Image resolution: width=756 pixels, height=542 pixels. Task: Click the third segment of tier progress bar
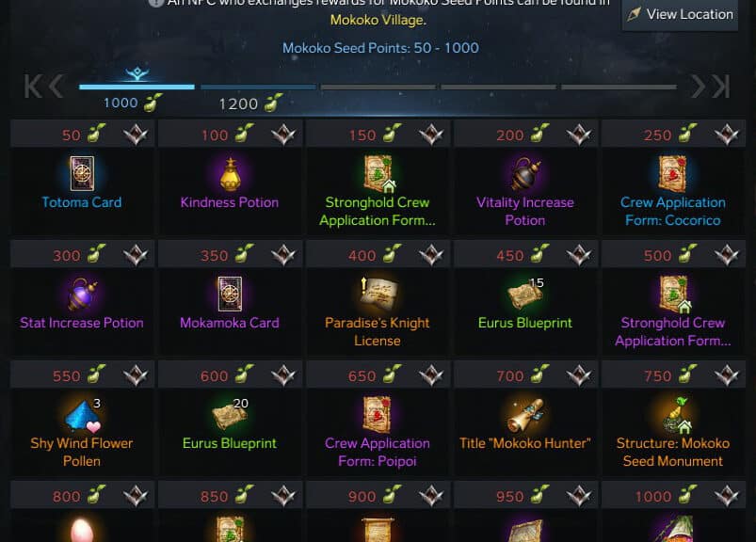click(378, 88)
